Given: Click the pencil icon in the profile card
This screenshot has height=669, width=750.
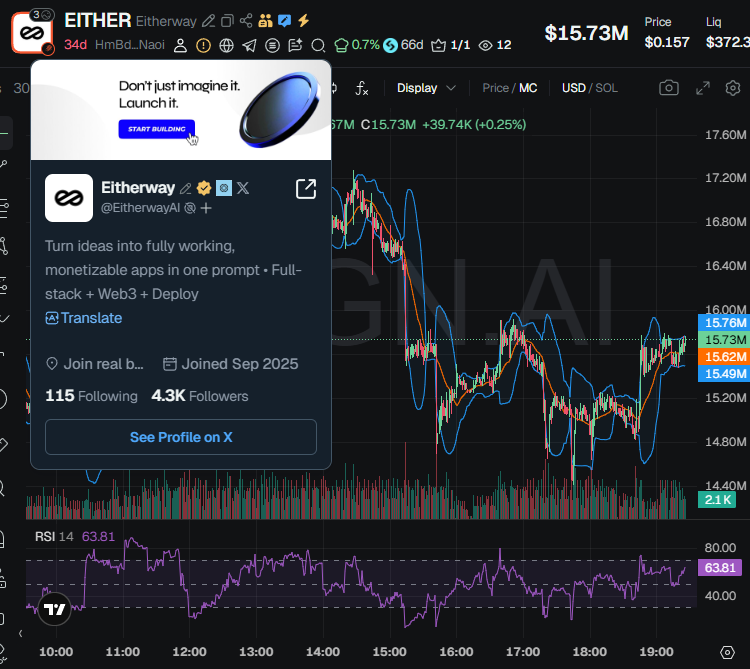Looking at the screenshot, I should click(x=186, y=188).
